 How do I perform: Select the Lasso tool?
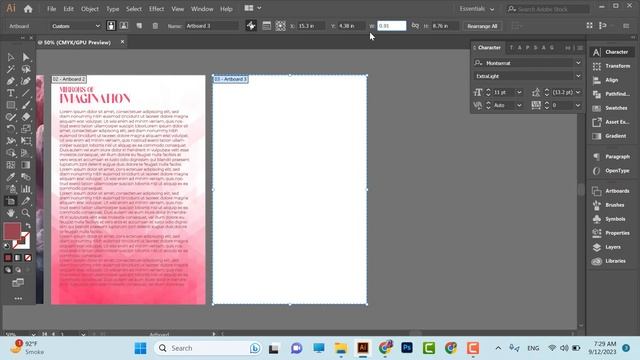[26, 69]
